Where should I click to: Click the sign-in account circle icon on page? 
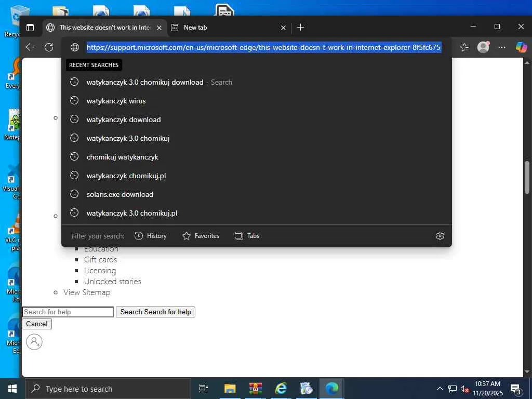34,342
